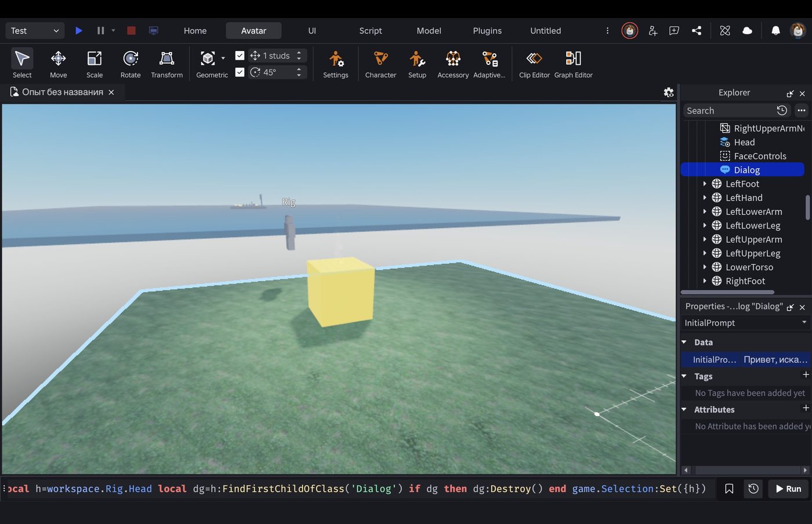Click the Select tool

(x=22, y=64)
